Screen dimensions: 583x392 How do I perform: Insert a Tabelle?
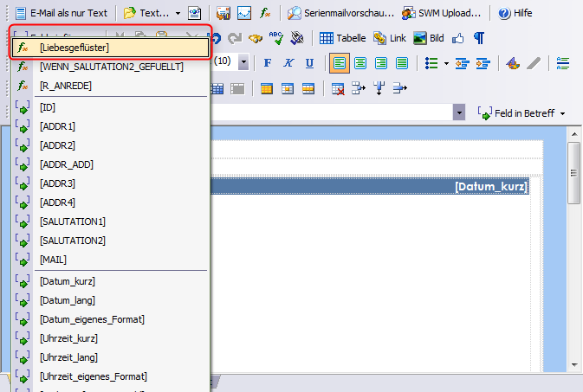click(x=342, y=38)
